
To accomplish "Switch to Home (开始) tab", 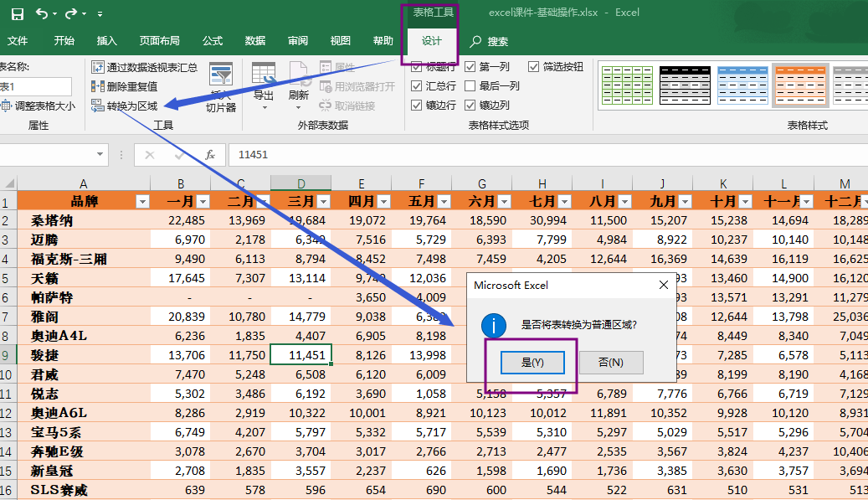I will 64,41.
